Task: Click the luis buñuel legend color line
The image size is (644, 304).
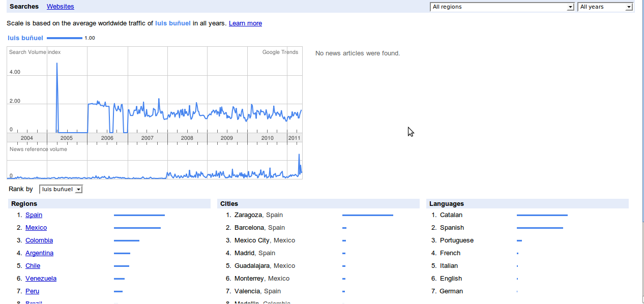Action: tap(64, 38)
